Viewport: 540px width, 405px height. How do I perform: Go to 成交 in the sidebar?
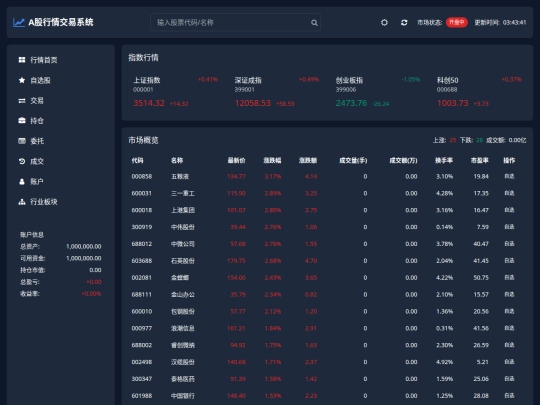pyautogui.click(x=61, y=161)
